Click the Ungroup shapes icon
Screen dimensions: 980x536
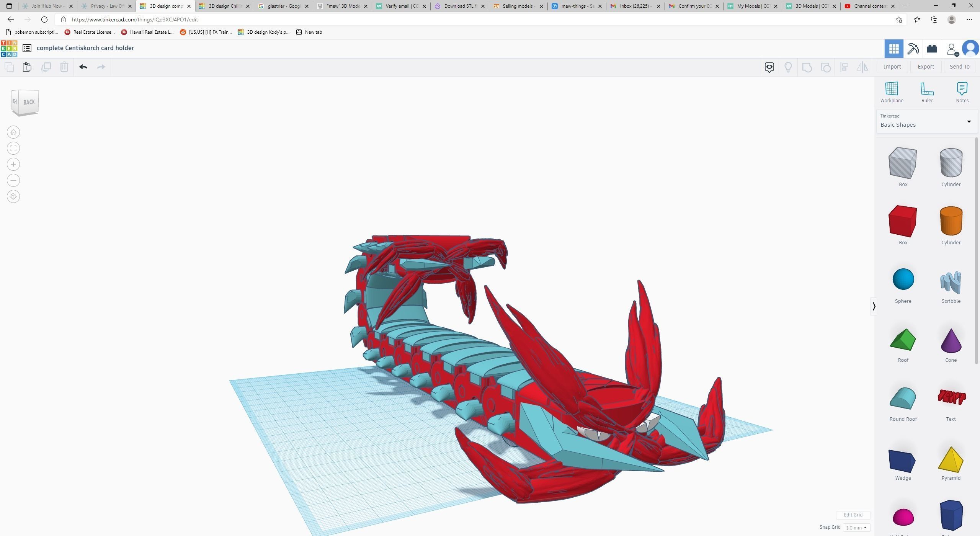coord(826,67)
